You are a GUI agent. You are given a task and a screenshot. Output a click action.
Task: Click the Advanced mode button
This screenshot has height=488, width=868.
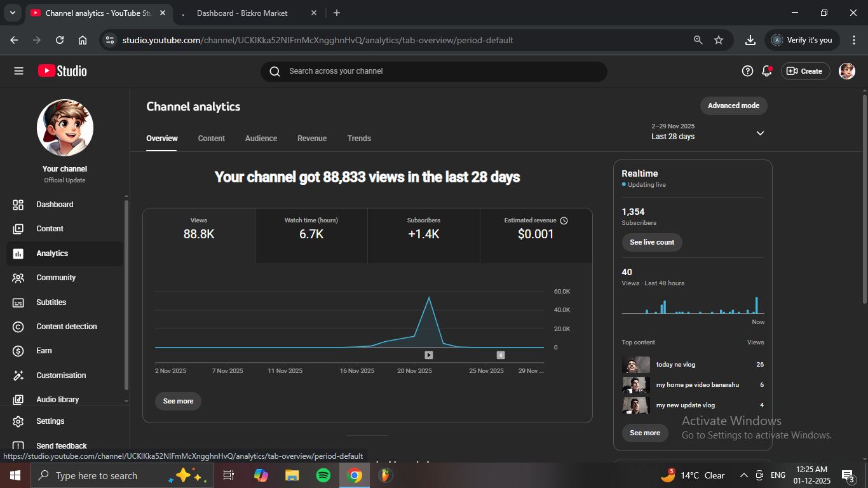pyautogui.click(x=733, y=105)
